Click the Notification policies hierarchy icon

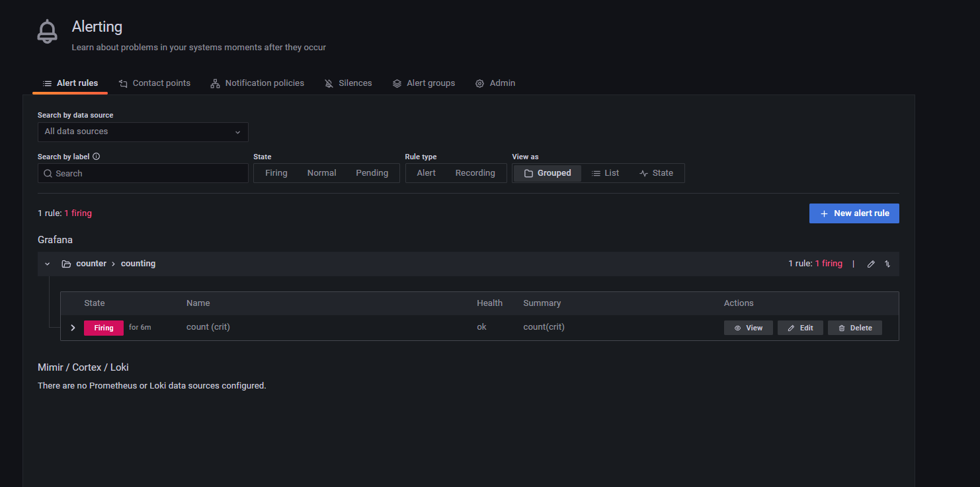(214, 83)
